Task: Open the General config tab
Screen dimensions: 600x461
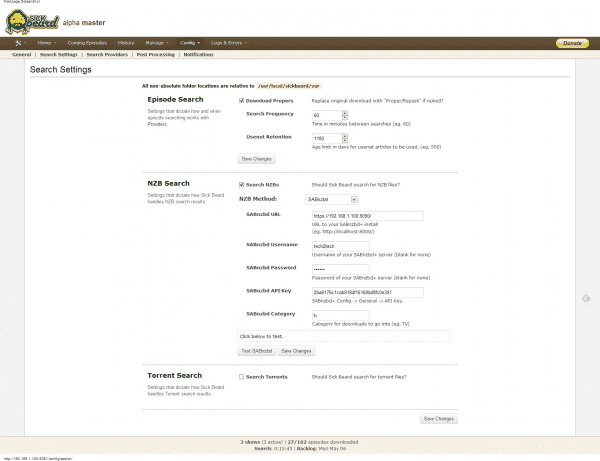Action: pos(21,55)
